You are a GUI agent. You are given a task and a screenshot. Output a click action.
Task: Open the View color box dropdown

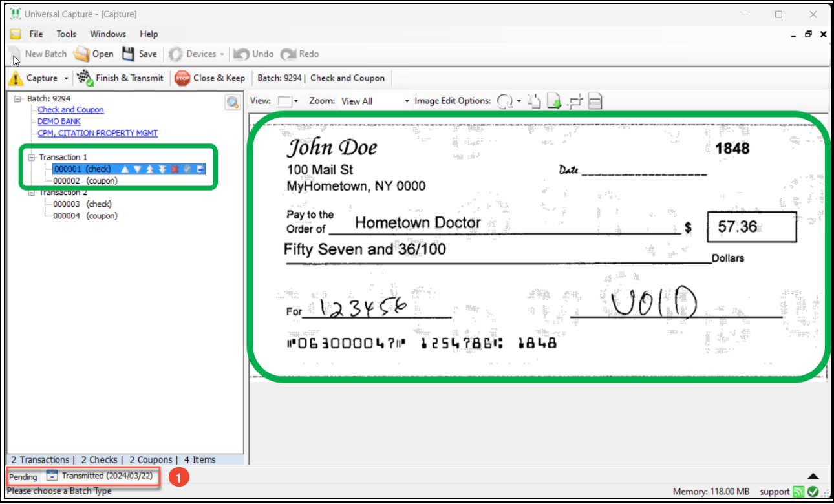pyautogui.click(x=295, y=101)
